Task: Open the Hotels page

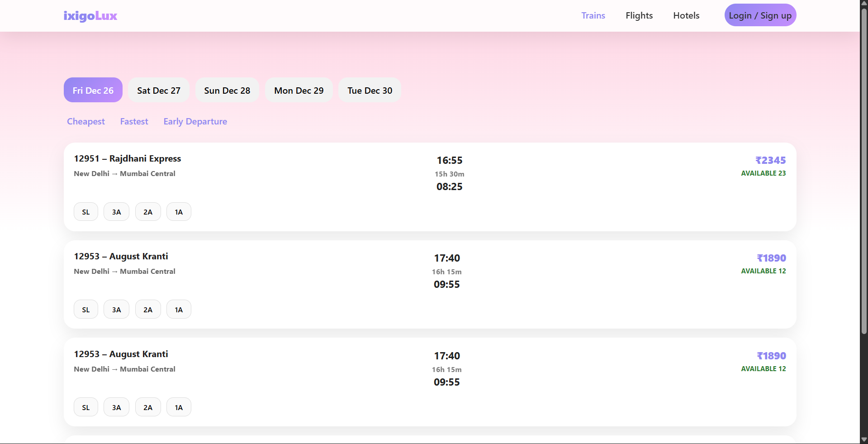Action: coord(686,15)
